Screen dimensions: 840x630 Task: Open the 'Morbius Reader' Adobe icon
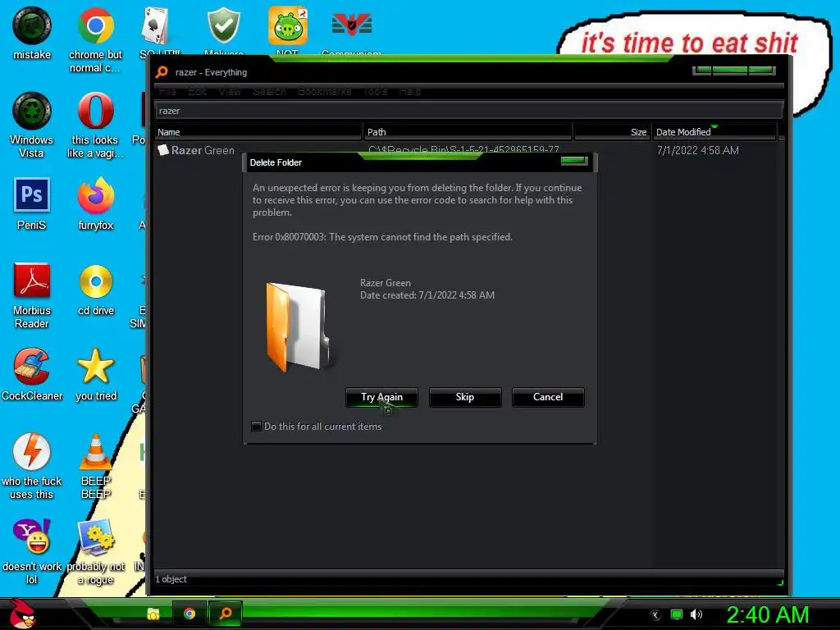pyautogui.click(x=32, y=295)
